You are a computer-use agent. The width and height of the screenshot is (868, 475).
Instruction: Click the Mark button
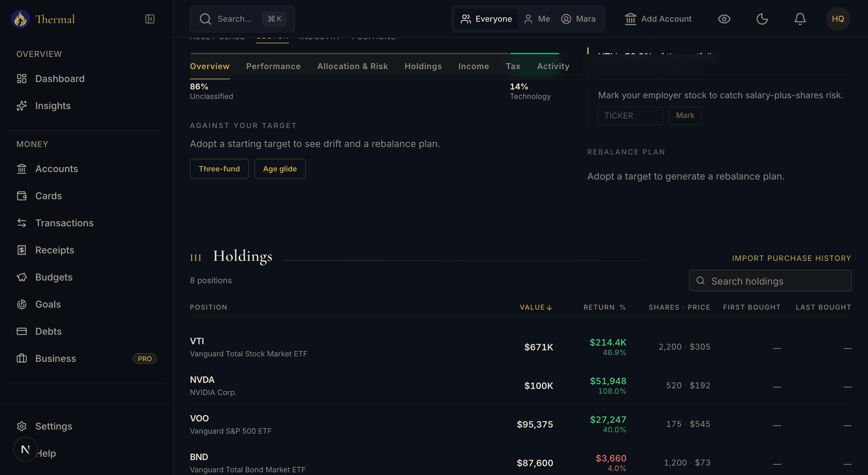coord(685,116)
